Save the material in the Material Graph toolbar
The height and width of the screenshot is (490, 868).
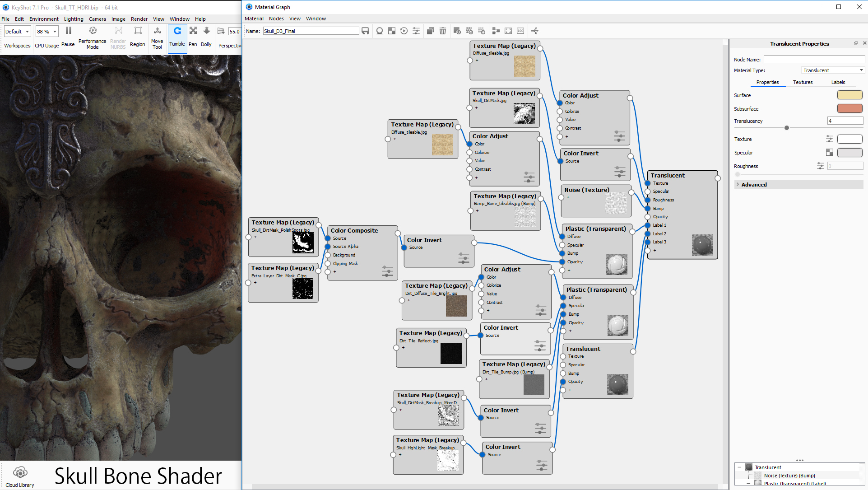[x=365, y=31]
